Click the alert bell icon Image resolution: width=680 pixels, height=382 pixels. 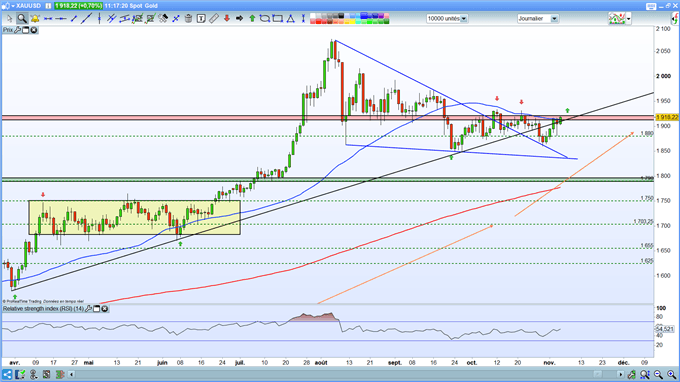click(35, 19)
